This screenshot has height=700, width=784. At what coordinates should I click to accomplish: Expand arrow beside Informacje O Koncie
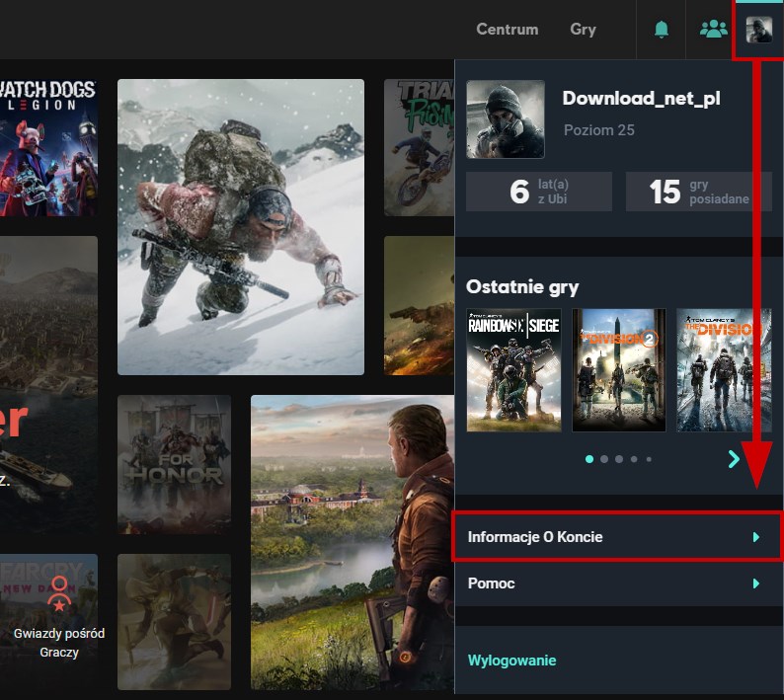coord(756,537)
